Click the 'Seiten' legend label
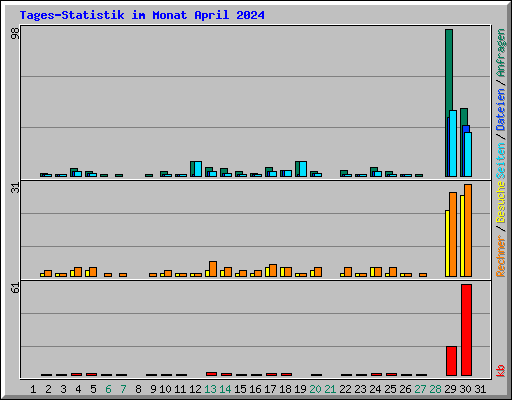 [x=500, y=161]
